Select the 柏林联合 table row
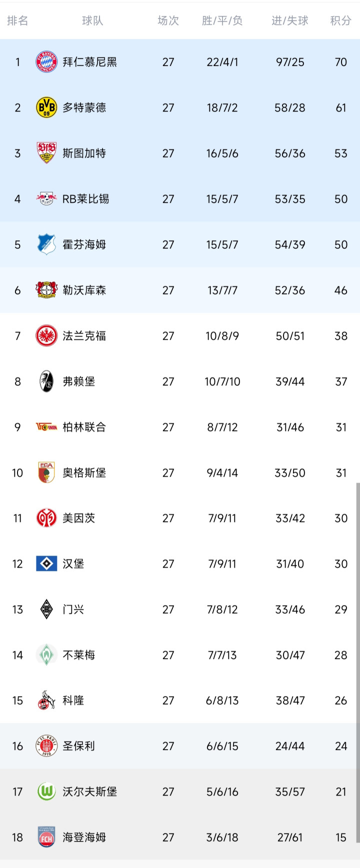 tap(180, 427)
